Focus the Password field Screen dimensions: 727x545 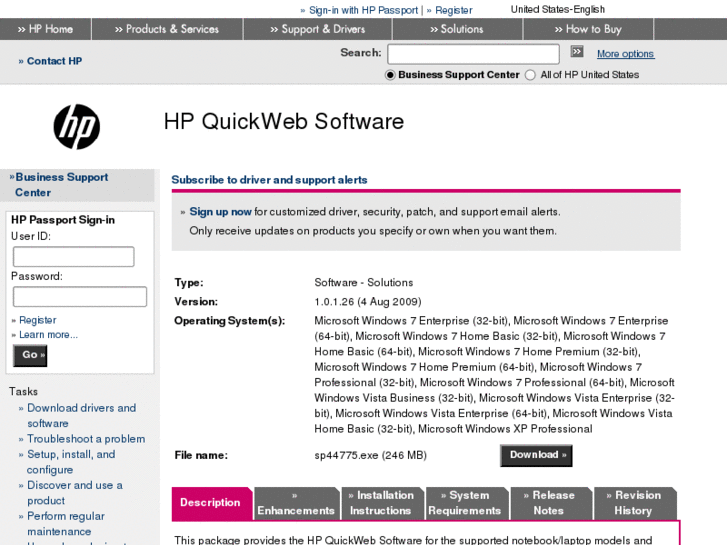point(80,297)
